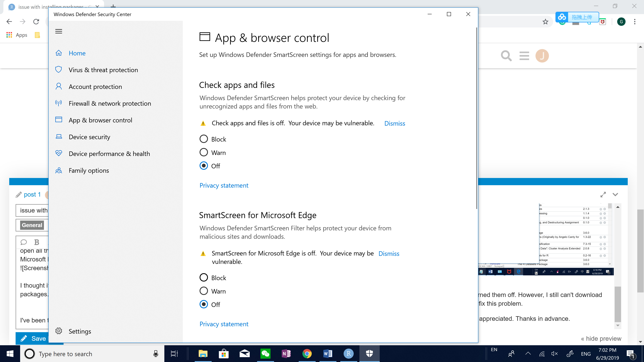Open R application from the taskbar
644x362 pixels.
(x=348, y=353)
